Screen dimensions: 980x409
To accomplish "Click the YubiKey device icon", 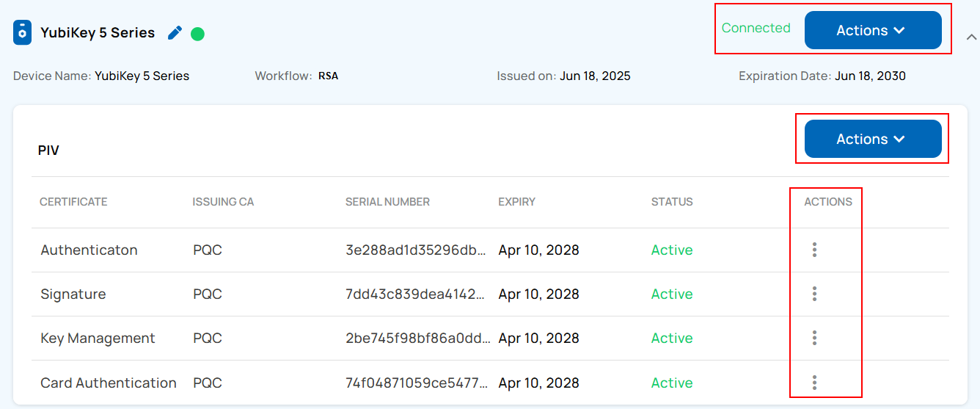I will tap(23, 33).
